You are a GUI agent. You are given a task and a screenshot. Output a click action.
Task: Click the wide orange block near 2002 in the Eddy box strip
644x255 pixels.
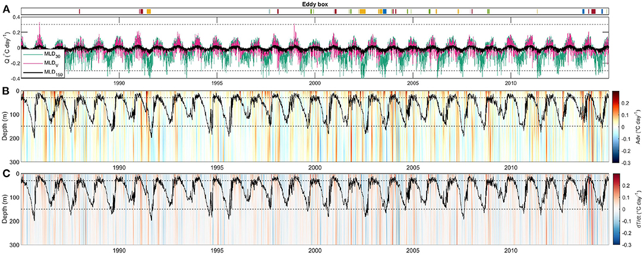click(x=362, y=11)
